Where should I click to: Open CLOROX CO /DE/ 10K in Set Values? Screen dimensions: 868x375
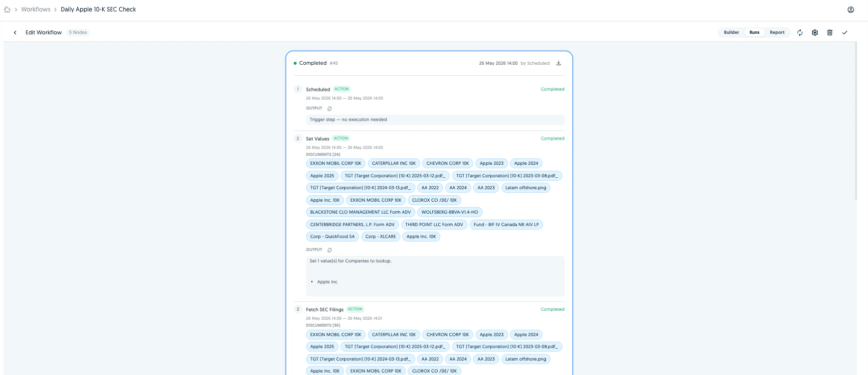pos(434,200)
